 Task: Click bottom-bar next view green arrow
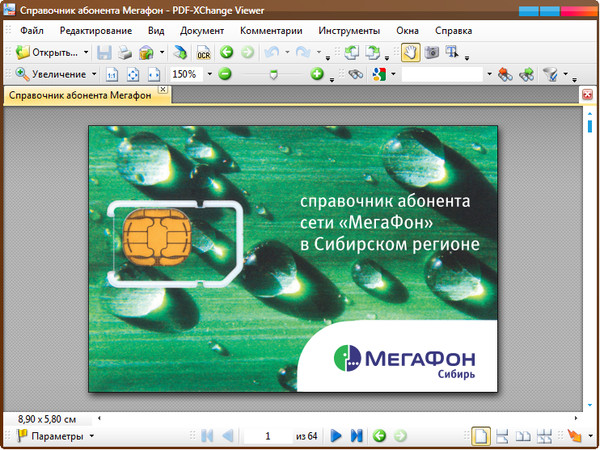point(400,436)
